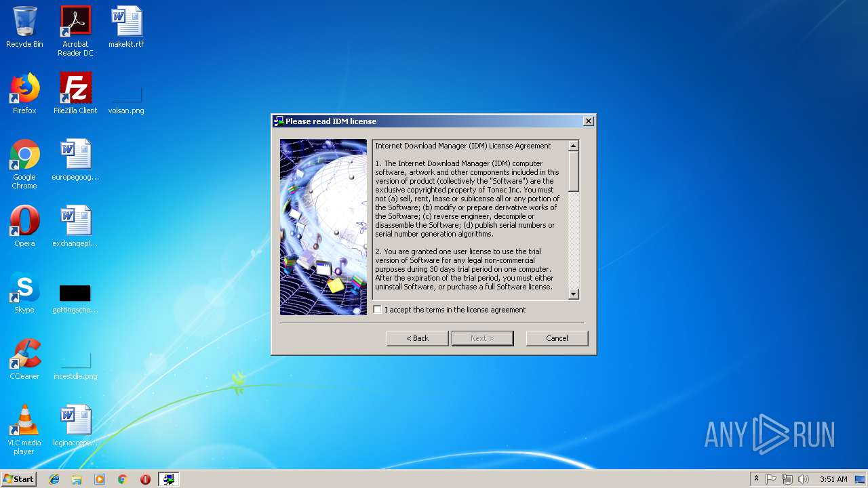Select the gettingscho... black thumbnail file

pyautogui.click(x=75, y=299)
